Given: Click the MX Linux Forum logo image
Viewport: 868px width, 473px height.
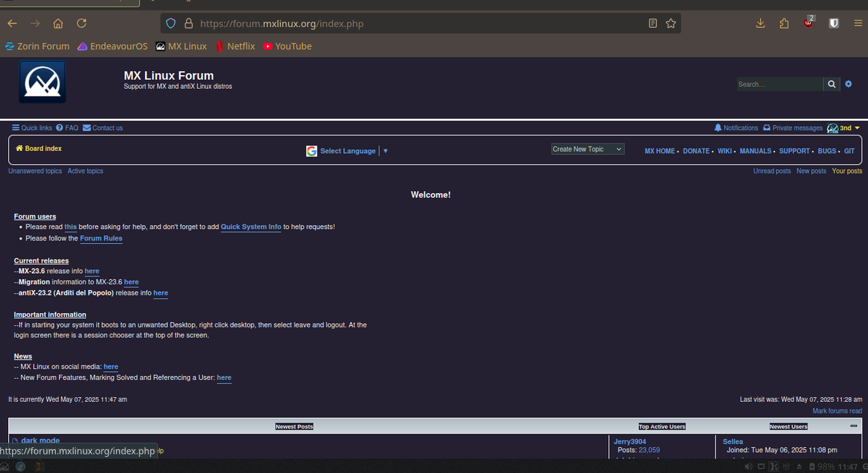Looking at the screenshot, I should pyautogui.click(x=43, y=82).
